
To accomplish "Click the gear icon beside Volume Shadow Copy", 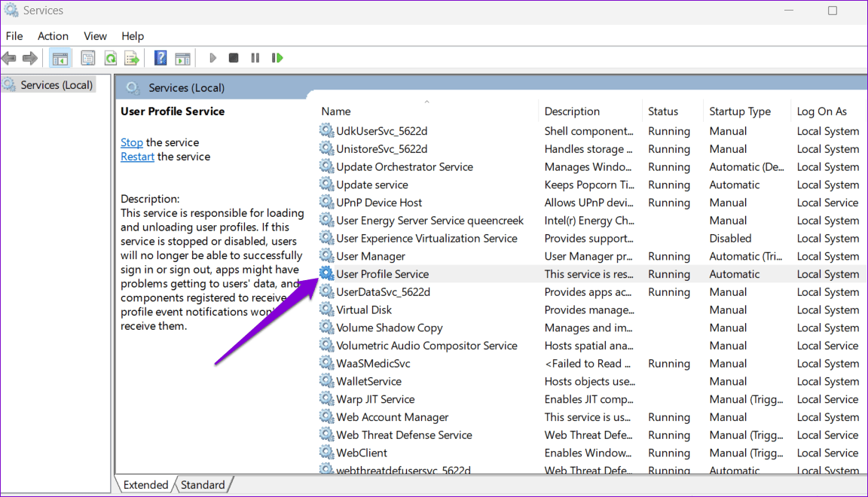I will [x=326, y=327].
